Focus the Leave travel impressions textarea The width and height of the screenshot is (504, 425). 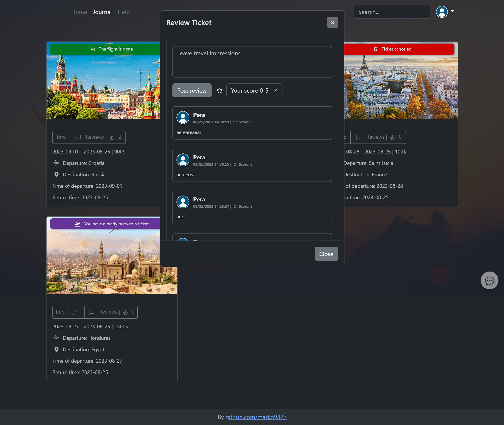tap(252, 62)
